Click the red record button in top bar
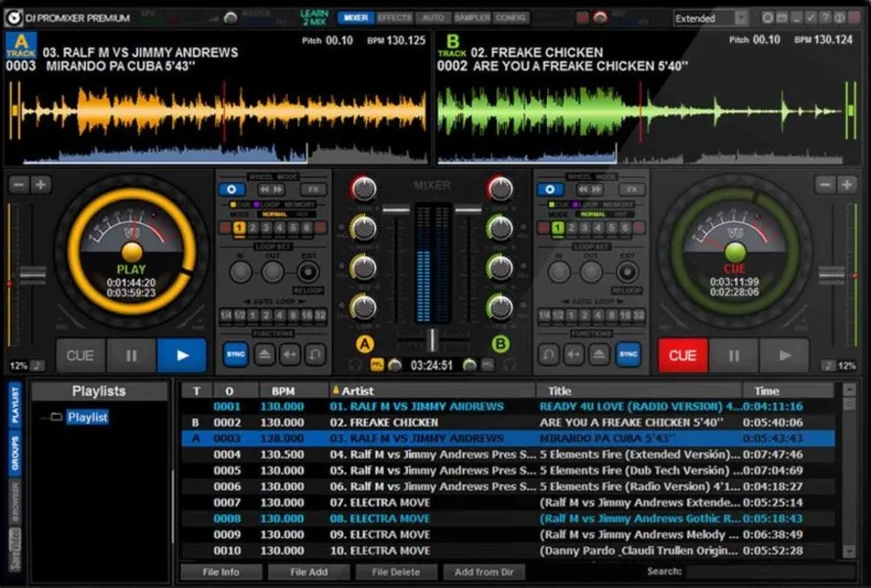The image size is (871, 588). [582, 18]
